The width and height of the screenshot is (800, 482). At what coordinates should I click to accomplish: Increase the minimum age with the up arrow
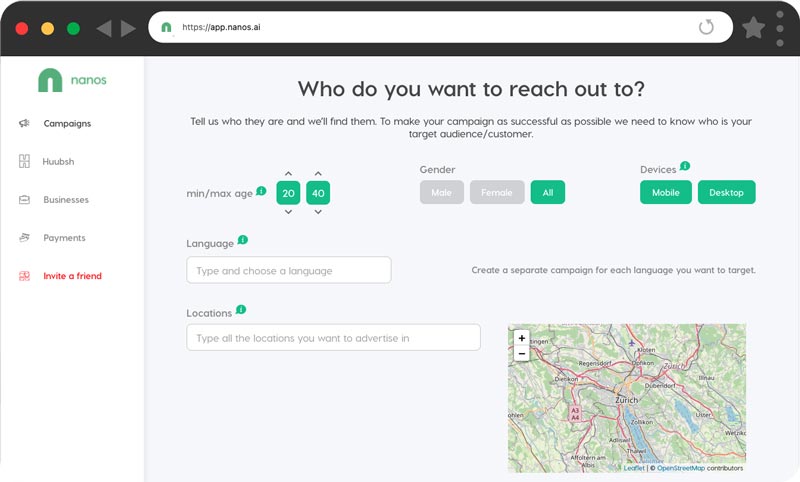(x=288, y=173)
